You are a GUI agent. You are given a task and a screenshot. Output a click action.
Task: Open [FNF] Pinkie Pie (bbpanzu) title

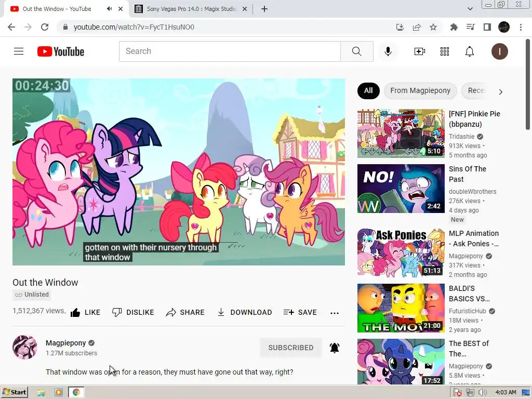(x=474, y=119)
